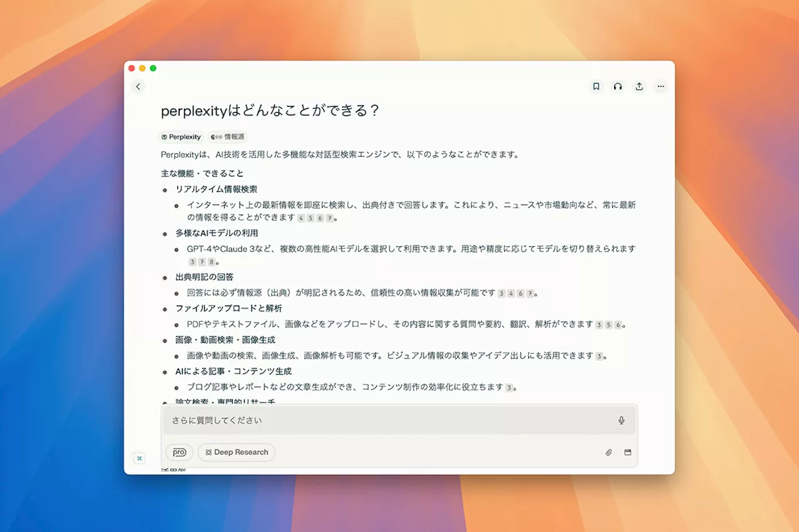
Task: Click the bullet text starting ブログ記事やレポート
Action: pos(345,387)
